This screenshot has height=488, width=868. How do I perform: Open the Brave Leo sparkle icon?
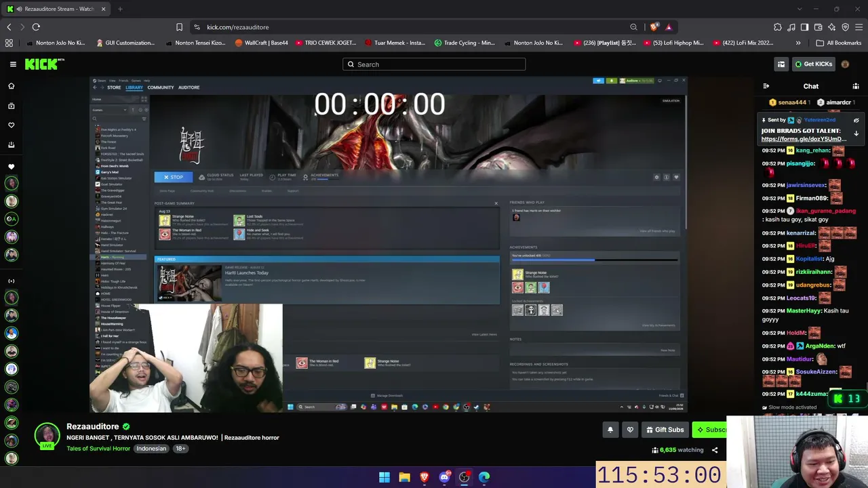[831, 27]
